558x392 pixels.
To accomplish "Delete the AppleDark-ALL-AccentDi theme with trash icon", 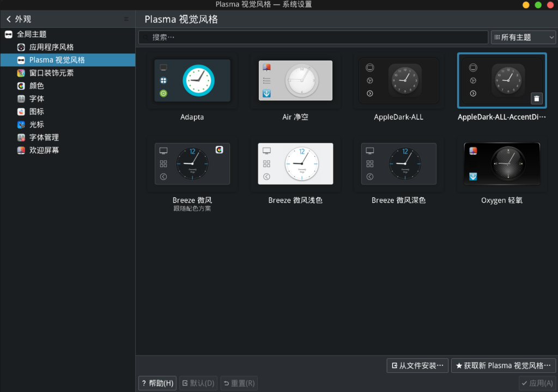I will pos(537,99).
